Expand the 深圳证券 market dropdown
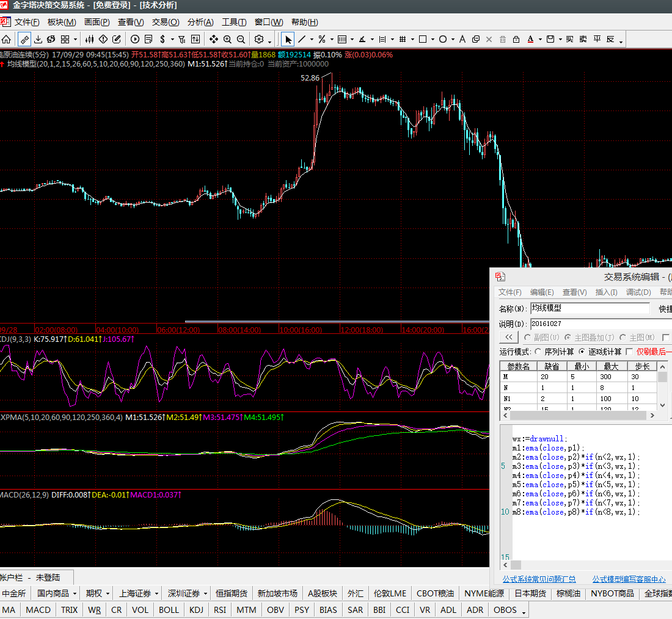 tap(205, 594)
